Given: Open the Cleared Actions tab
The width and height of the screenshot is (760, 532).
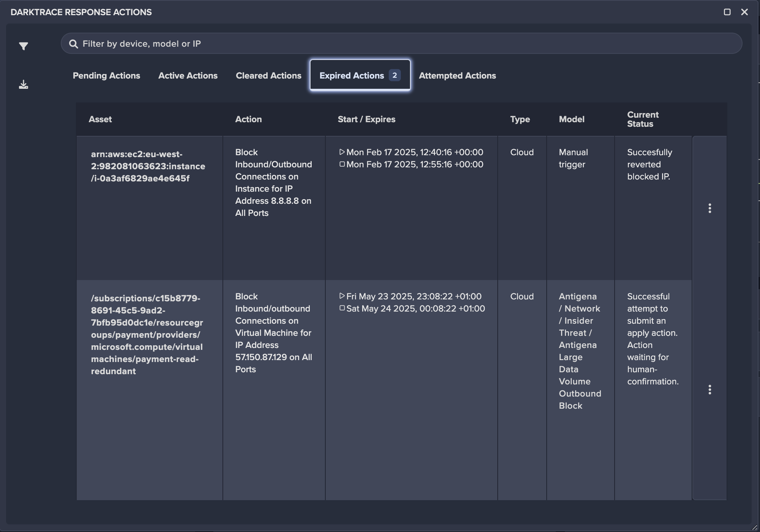Looking at the screenshot, I should (x=268, y=76).
